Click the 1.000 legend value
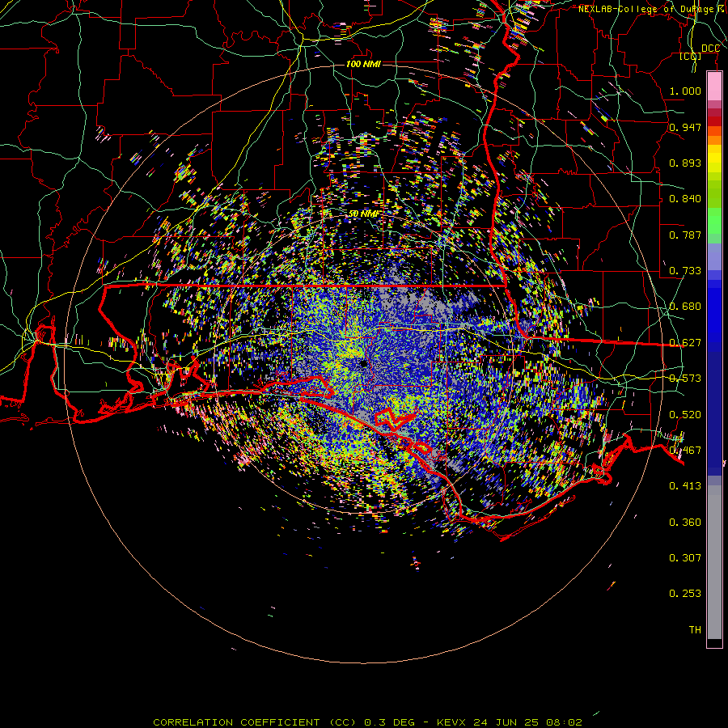Screen dimensions: 728x728 point(685,91)
